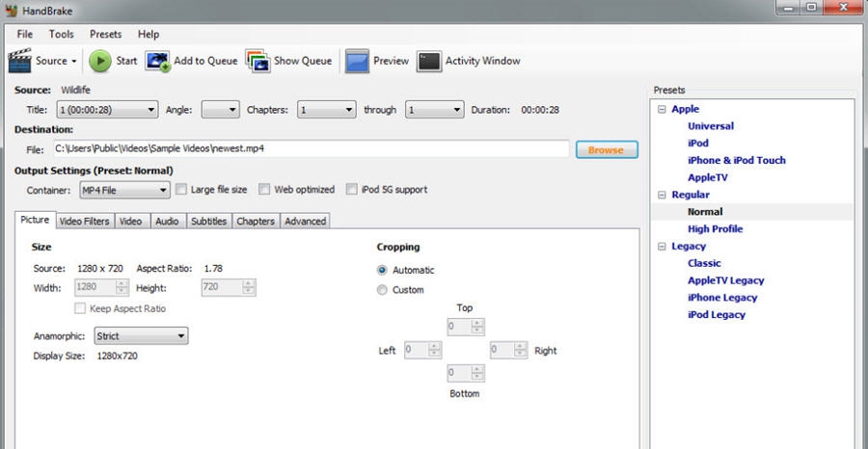The height and width of the screenshot is (449, 868).
Task: Switch to the Video Filters tab
Action: pyautogui.click(x=85, y=222)
